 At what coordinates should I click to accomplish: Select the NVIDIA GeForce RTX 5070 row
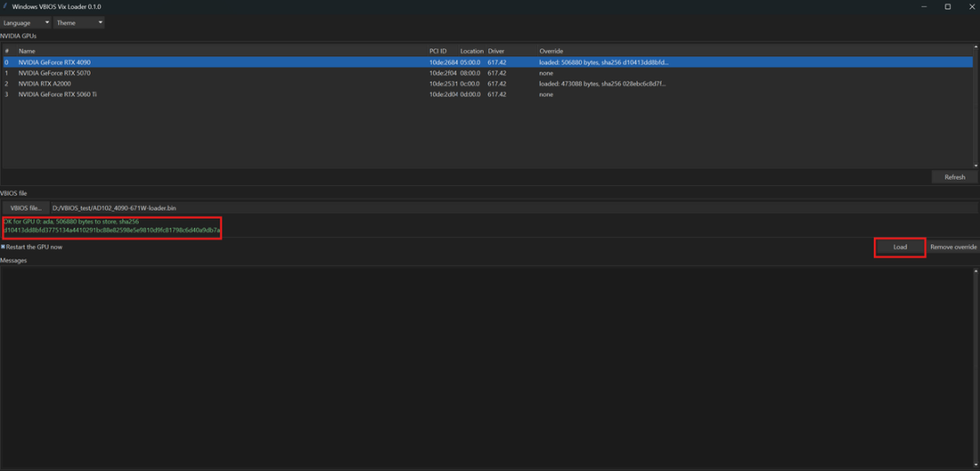click(487, 74)
